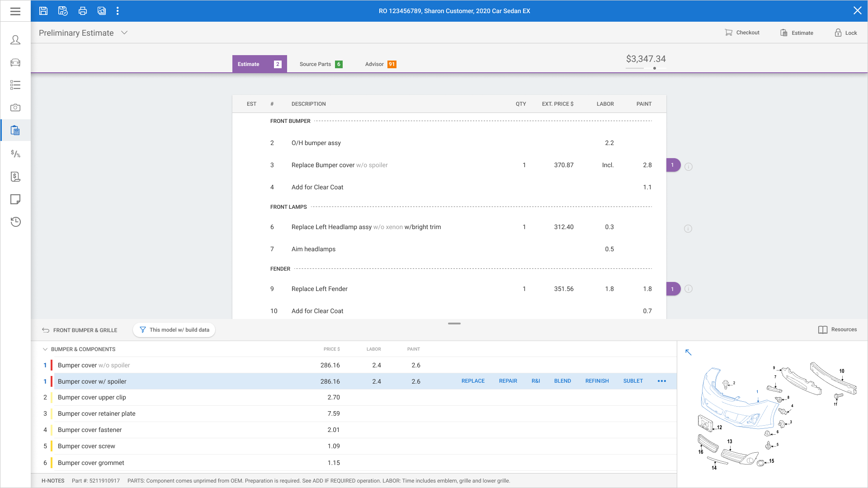Open the photos camera icon in sidebar
The width and height of the screenshot is (868, 488).
(15, 108)
